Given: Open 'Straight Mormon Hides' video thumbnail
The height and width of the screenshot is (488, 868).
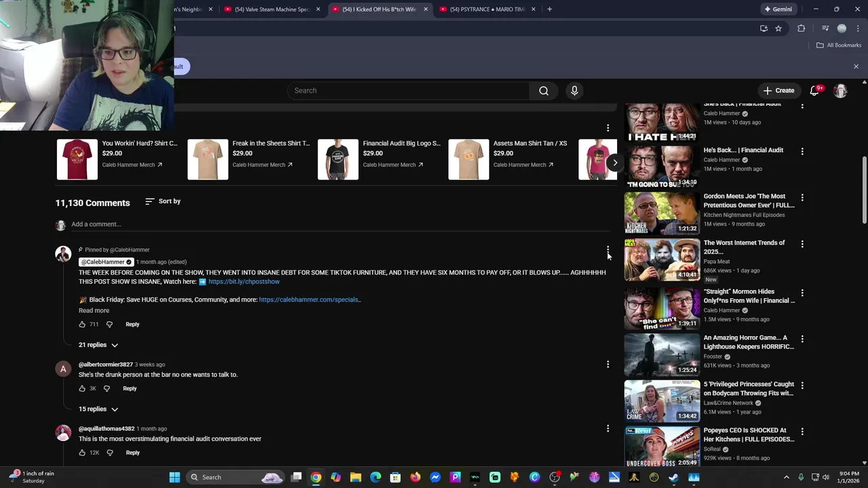Looking at the screenshot, I should (x=662, y=308).
